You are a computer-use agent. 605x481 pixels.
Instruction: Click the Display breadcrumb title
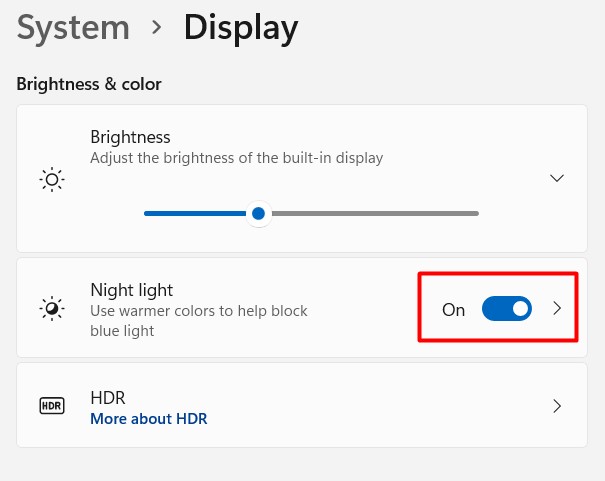point(240,28)
